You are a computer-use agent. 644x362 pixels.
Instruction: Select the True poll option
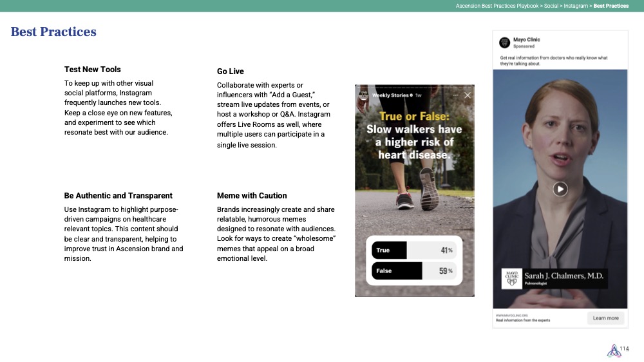[x=389, y=250]
